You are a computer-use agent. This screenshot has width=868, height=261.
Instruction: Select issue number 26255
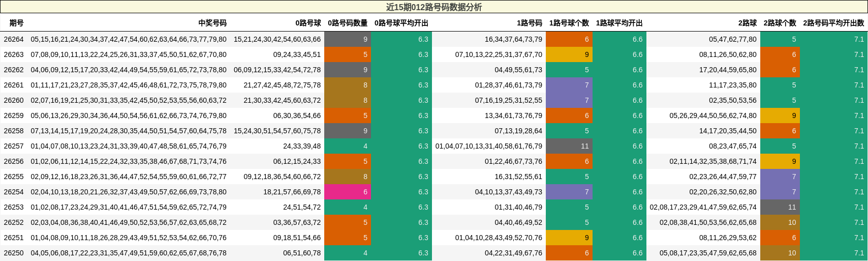pyautogui.click(x=14, y=177)
